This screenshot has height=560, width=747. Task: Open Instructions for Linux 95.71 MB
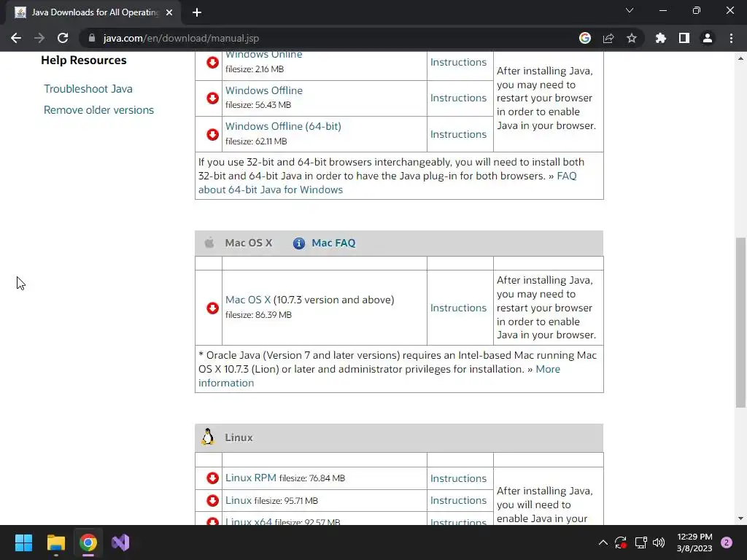pyautogui.click(x=458, y=500)
